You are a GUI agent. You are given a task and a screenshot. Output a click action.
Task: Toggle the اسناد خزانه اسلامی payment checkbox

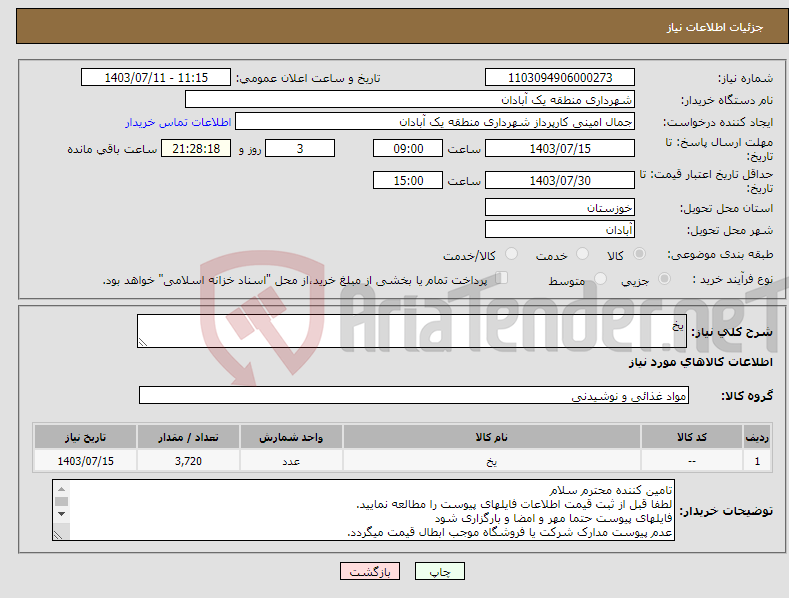502,277
